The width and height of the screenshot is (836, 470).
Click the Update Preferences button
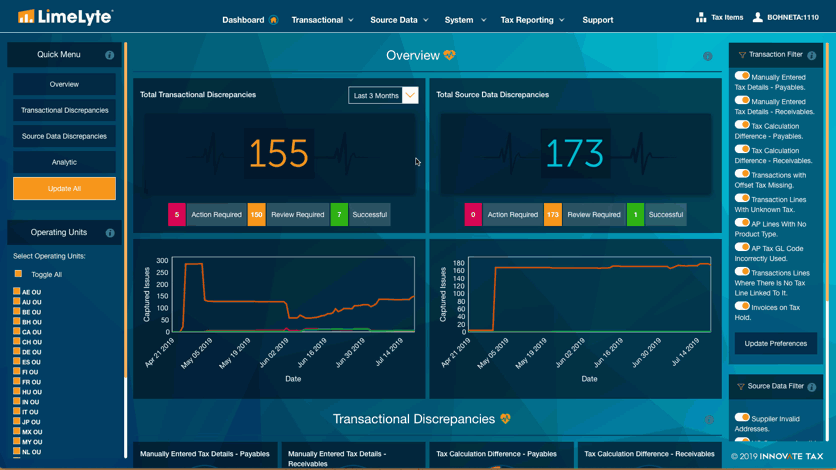point(776,344)
